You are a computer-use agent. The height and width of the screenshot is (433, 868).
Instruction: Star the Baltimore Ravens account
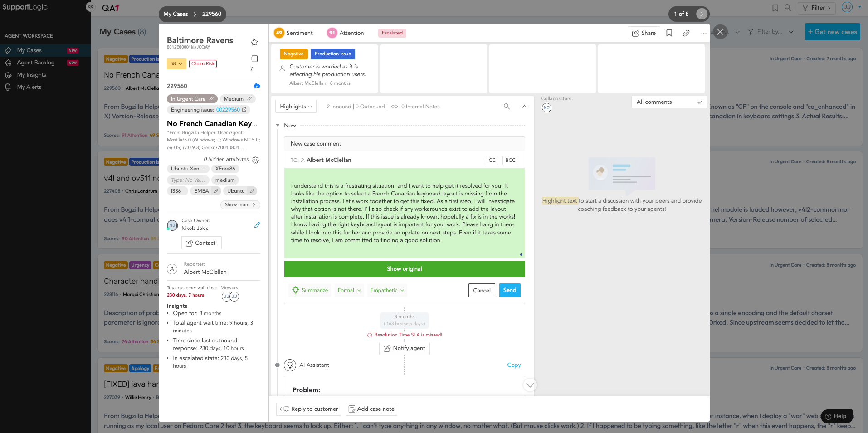254,42
